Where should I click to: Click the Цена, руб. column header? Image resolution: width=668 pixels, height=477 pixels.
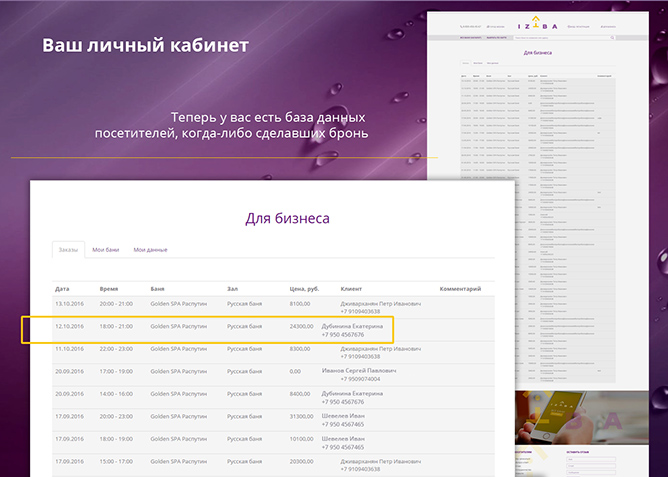click(304, 289)
